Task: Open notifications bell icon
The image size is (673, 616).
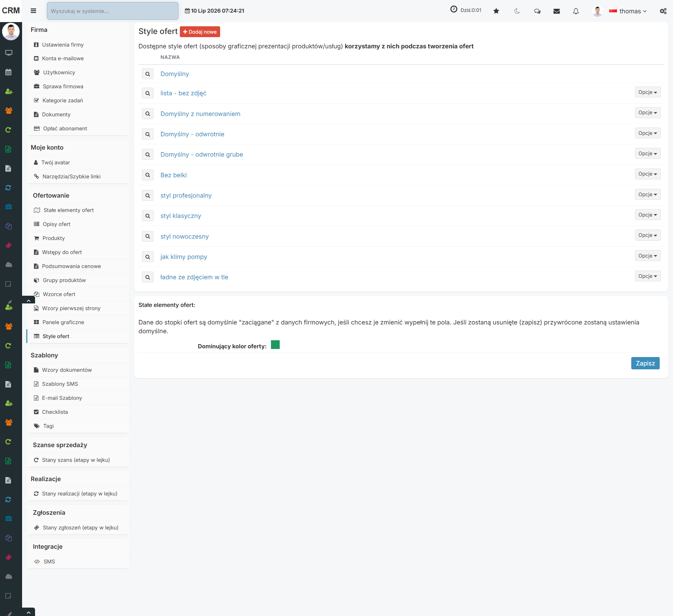Action: tap(576, 11)
